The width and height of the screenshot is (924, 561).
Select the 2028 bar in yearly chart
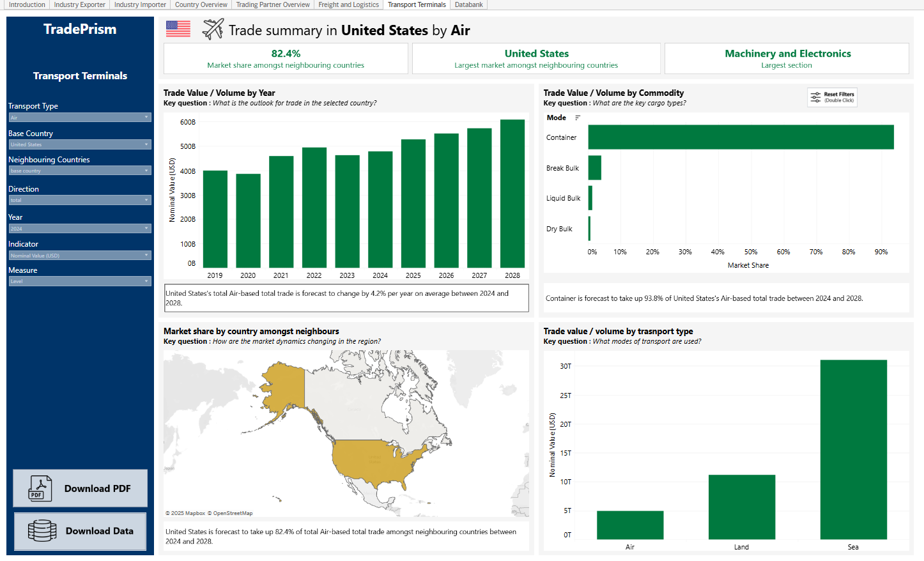[x=512, y=194]
